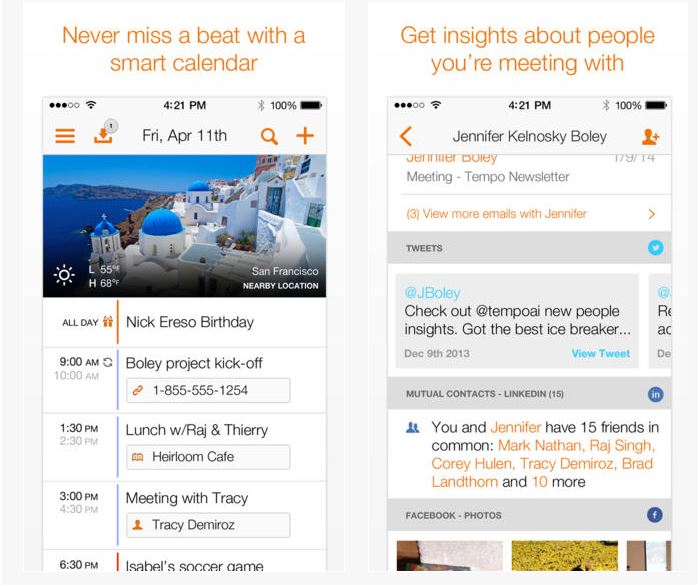Tap the add contact icon
Viewport: 698px width, 585px height.
[650, 137]
